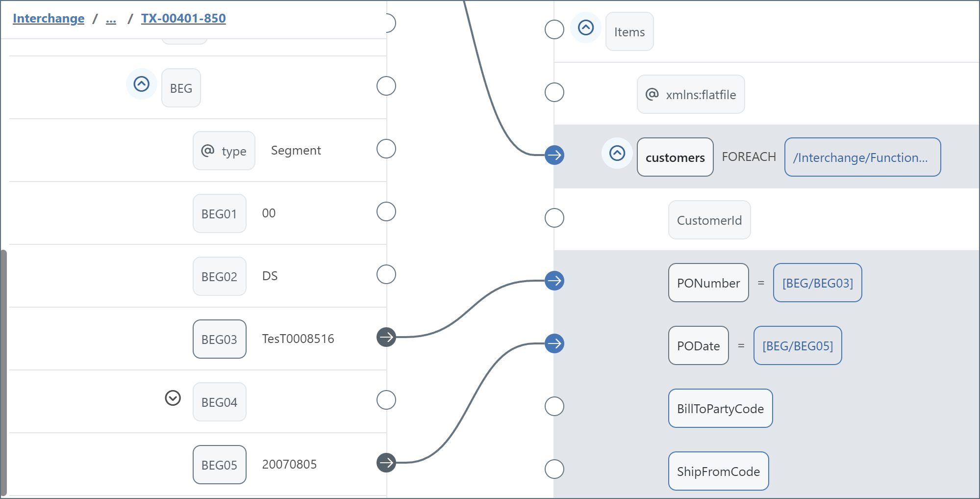Click the customers target arrow connector
The width and height of the screenshot is (980, 499).
(x=554, y=155)
